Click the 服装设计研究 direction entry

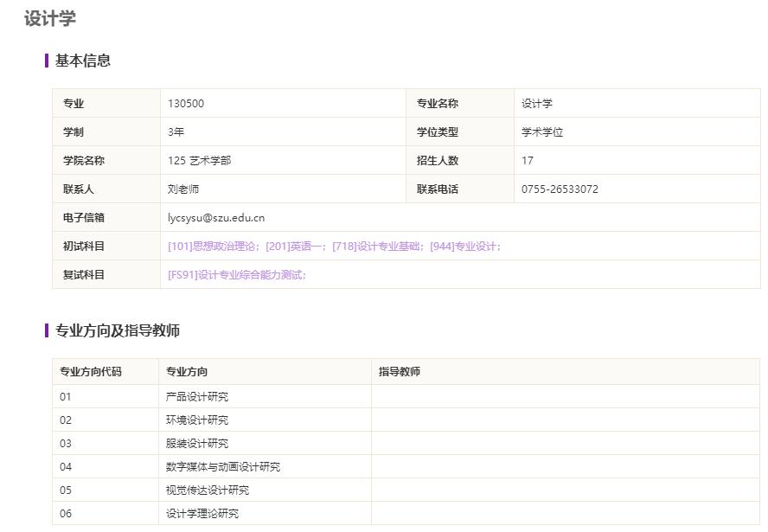coord(197,444)
